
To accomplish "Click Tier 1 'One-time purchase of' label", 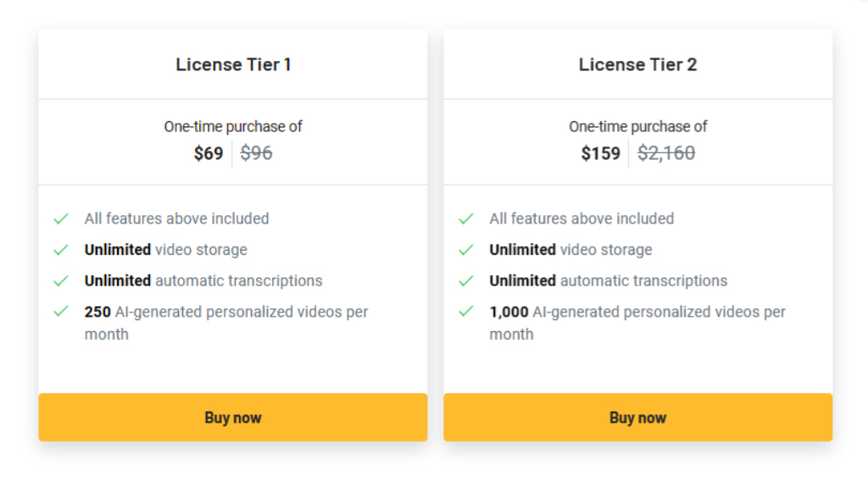I will (233, 126).
